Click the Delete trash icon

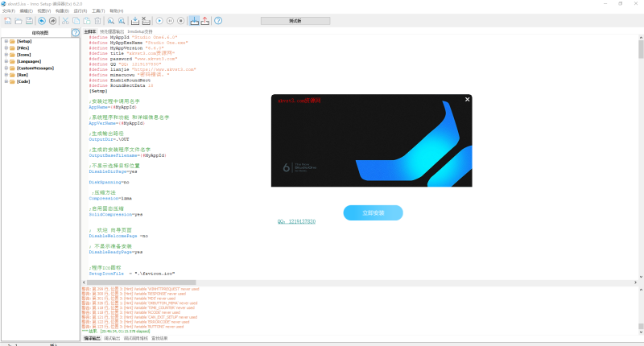[x=97, y=21]
